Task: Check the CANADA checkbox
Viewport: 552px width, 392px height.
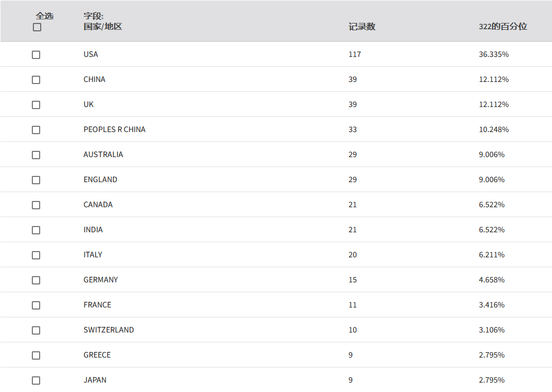Action: coord(36,205)
